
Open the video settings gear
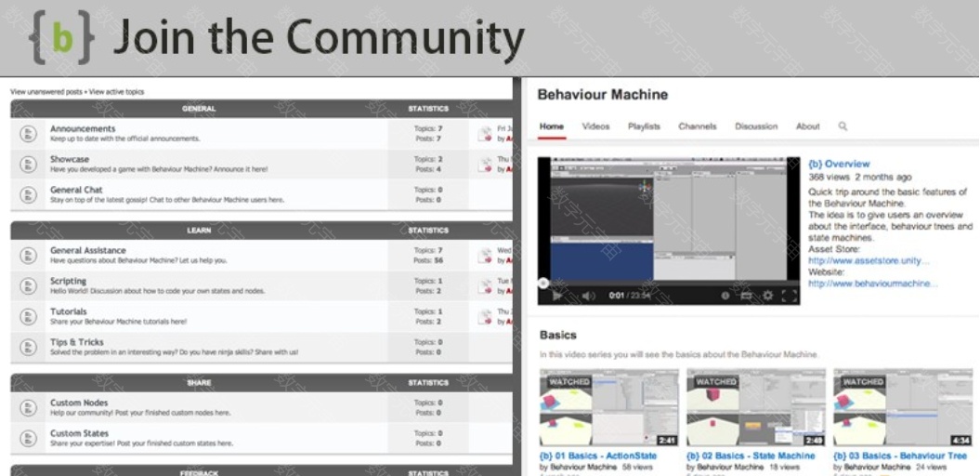coord(768,296)
